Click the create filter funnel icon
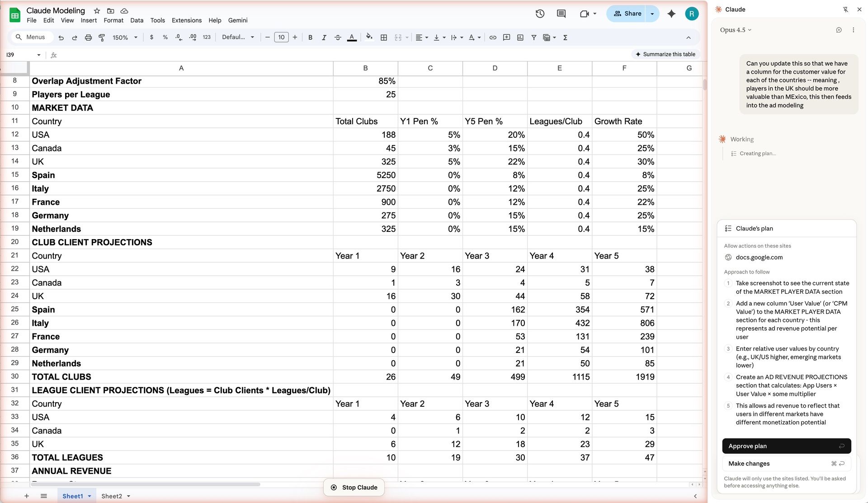 pyautogui.click(x=533, y=38)
